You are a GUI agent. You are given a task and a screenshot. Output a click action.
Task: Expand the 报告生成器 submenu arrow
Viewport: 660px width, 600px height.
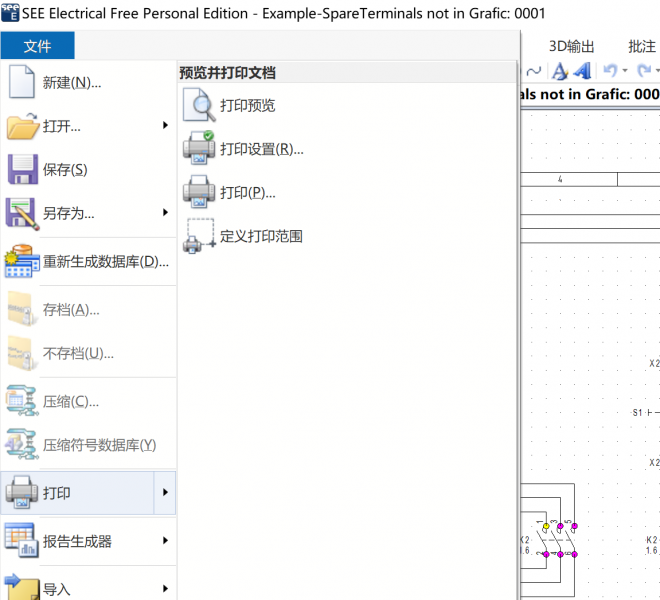click(165, 540)
